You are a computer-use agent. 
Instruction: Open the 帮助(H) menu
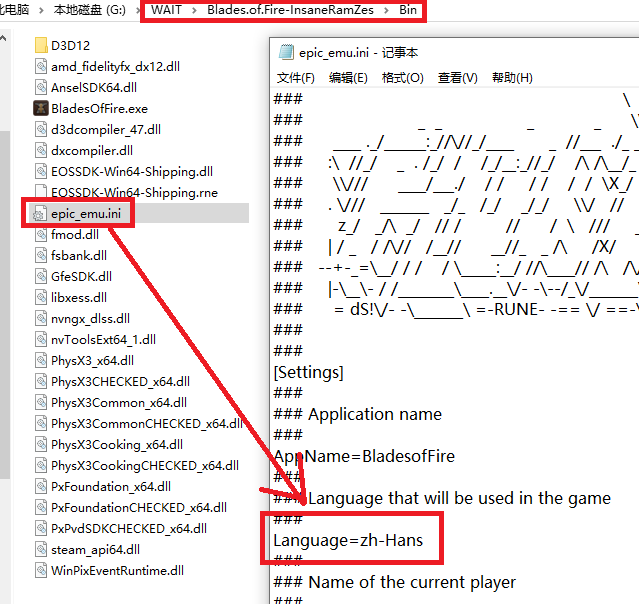(x=512, y=78)
